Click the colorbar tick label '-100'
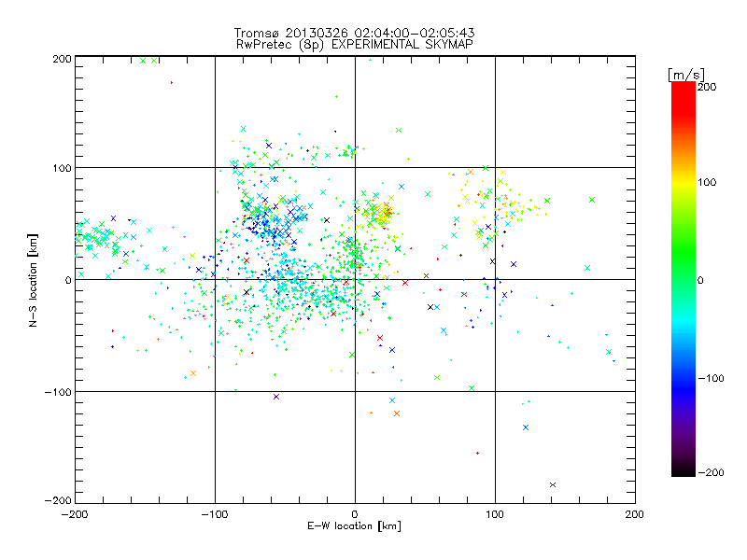 click(711, 379)
